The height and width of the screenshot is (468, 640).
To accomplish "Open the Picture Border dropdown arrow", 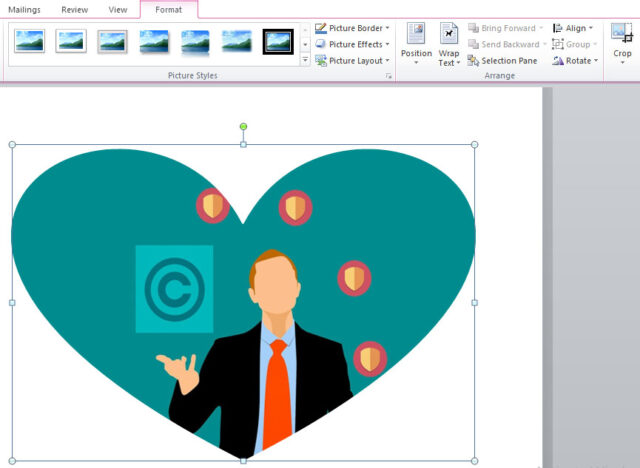I will point(387,28).
